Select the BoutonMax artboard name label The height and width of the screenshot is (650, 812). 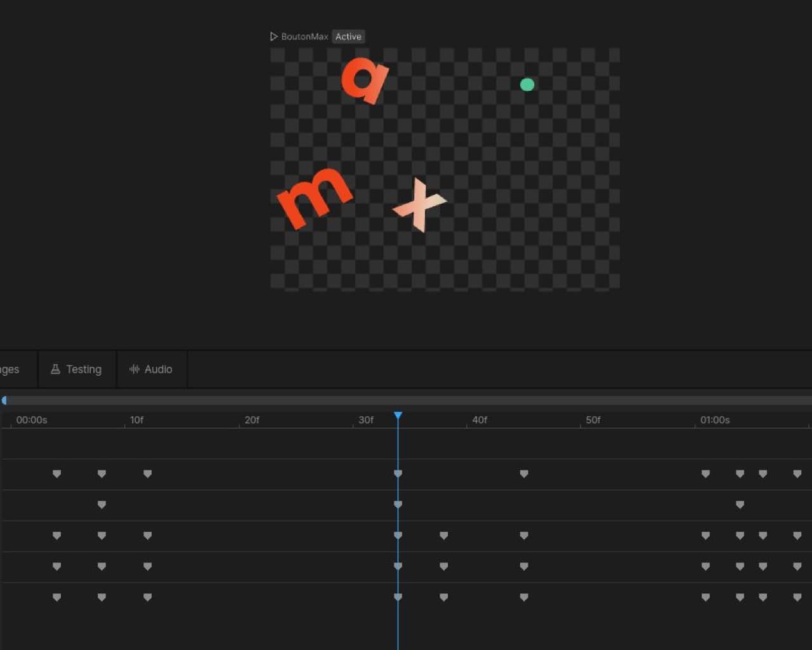click(x=304, y=37)
